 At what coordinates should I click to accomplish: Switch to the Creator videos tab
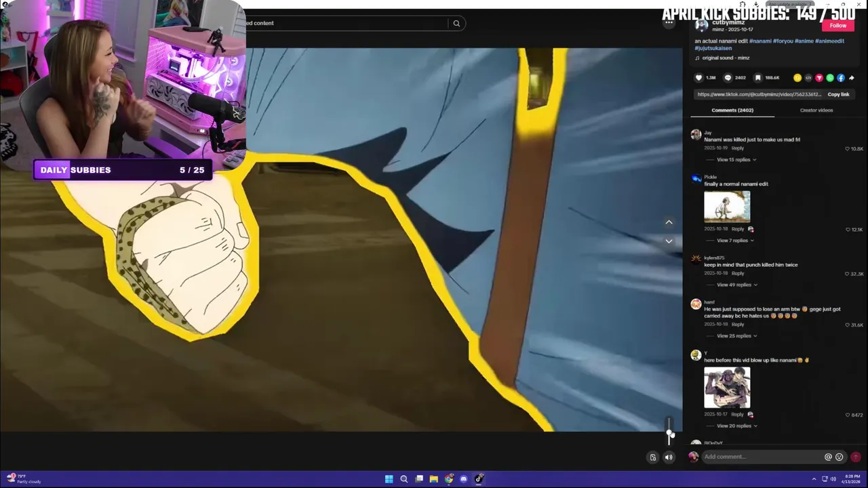tap(816, 110)
